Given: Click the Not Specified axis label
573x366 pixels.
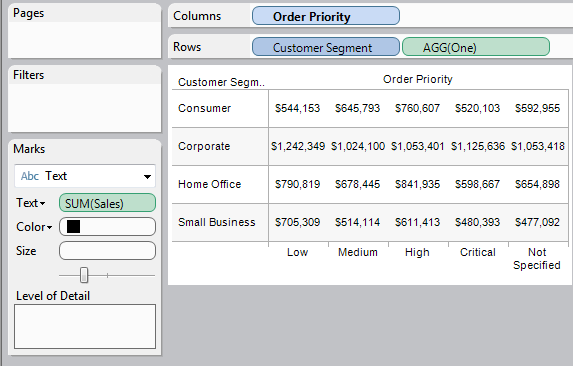Looking at the screenshot, I should click(x=537, y=259).
